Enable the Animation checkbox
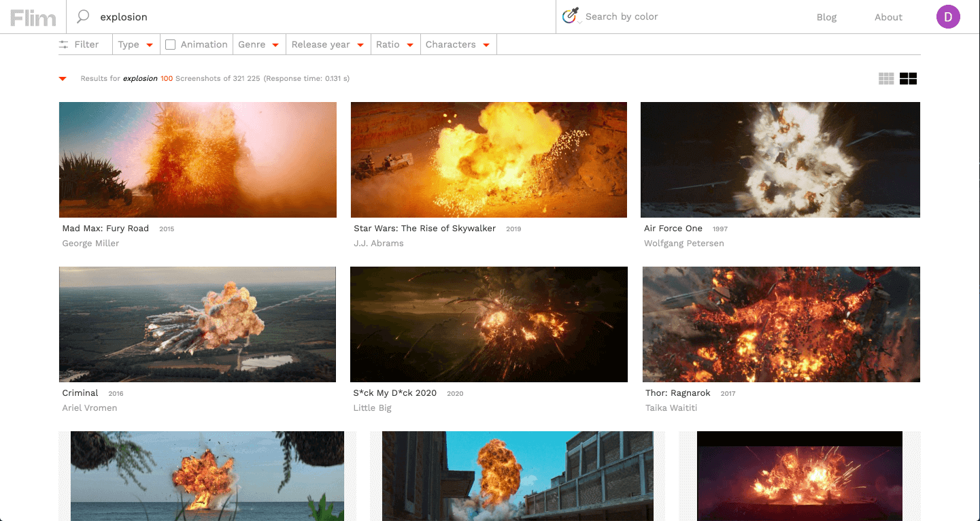980x521 pixels. click(x=169, y=44)
